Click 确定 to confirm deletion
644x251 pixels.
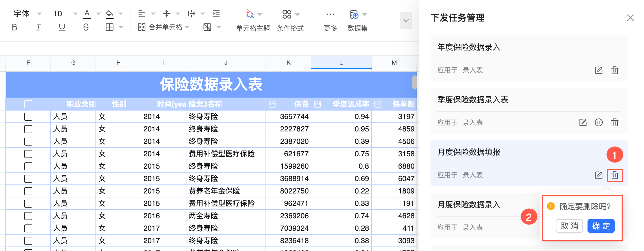(x=601, y=226)
